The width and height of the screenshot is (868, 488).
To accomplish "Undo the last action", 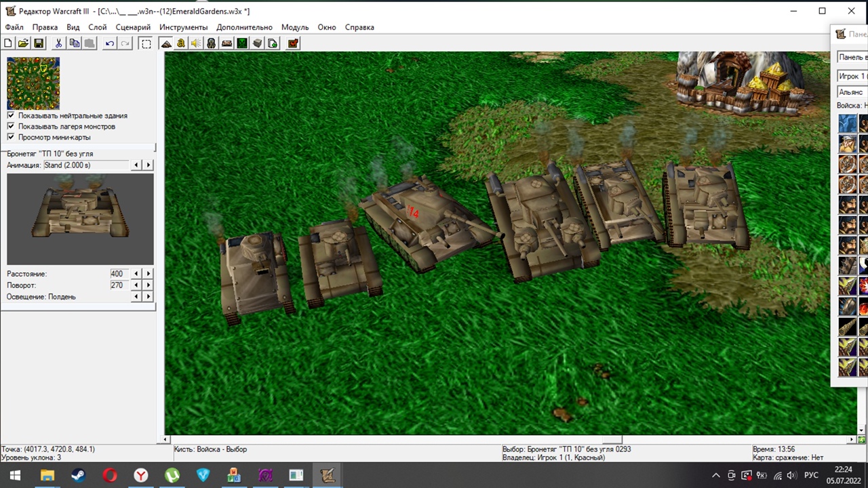I will [110, 43].
